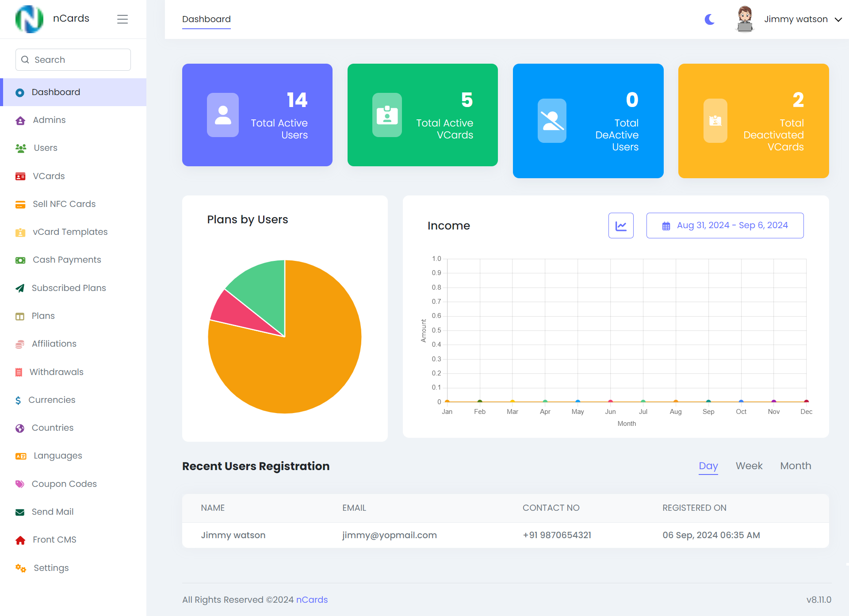Image resolution: width=849 pixels, height=616 pixels.
Task: Select the Withdrawals sidebar icon
Action: click(20, 372)
